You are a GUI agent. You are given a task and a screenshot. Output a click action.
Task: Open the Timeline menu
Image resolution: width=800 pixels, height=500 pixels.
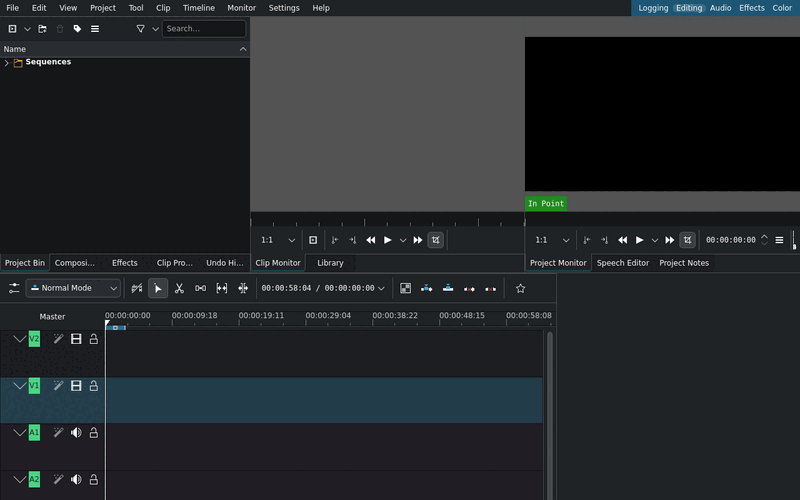pyautogui.click(x=199, y=8)
